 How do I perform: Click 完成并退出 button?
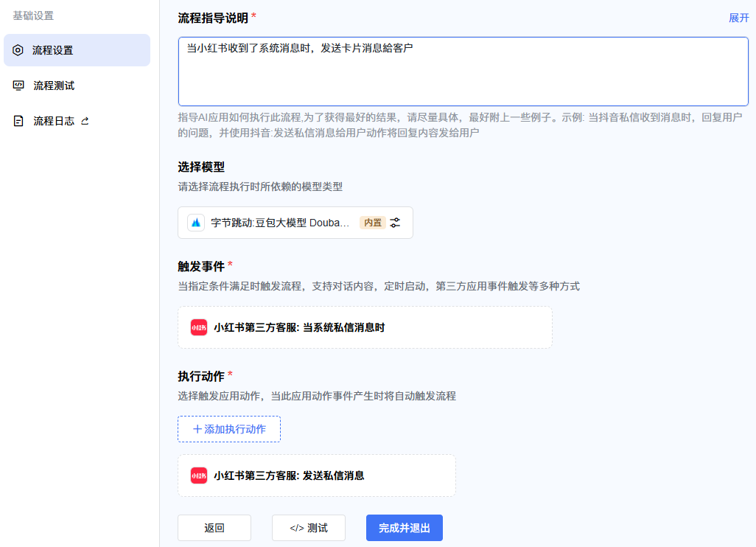[x=404, y=528]
